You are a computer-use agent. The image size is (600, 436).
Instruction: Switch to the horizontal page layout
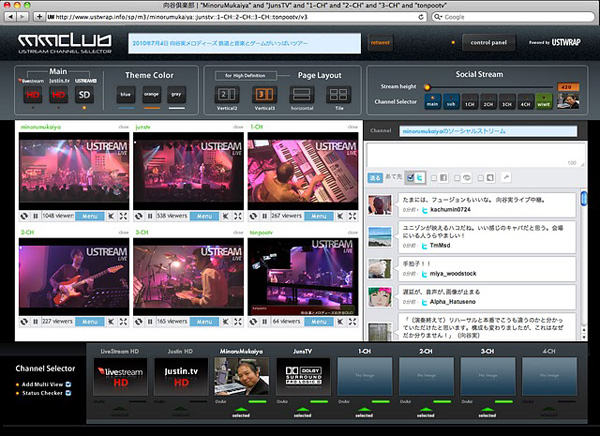click(300, 94)
